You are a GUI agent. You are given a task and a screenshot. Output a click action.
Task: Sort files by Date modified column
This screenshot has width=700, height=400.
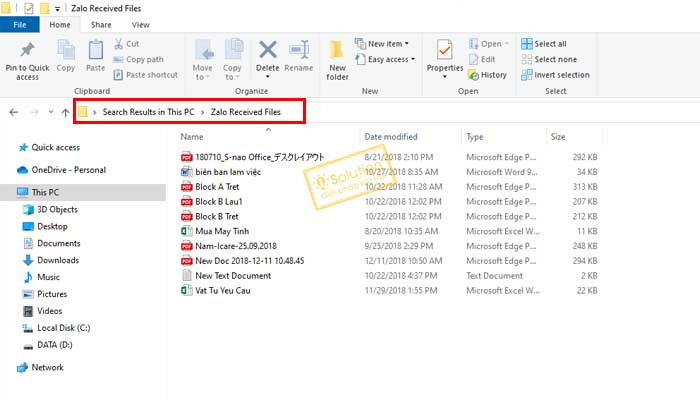[x=391, y=136]
